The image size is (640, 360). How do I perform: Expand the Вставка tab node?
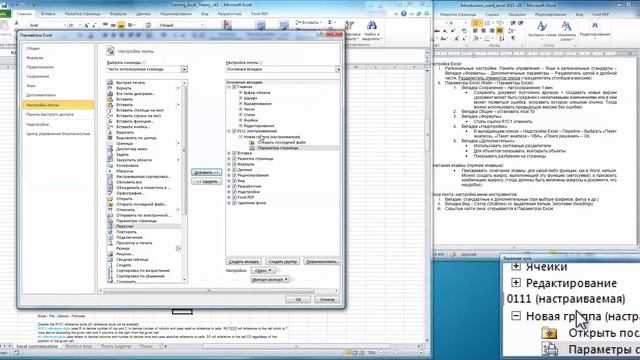coord(229,153)
